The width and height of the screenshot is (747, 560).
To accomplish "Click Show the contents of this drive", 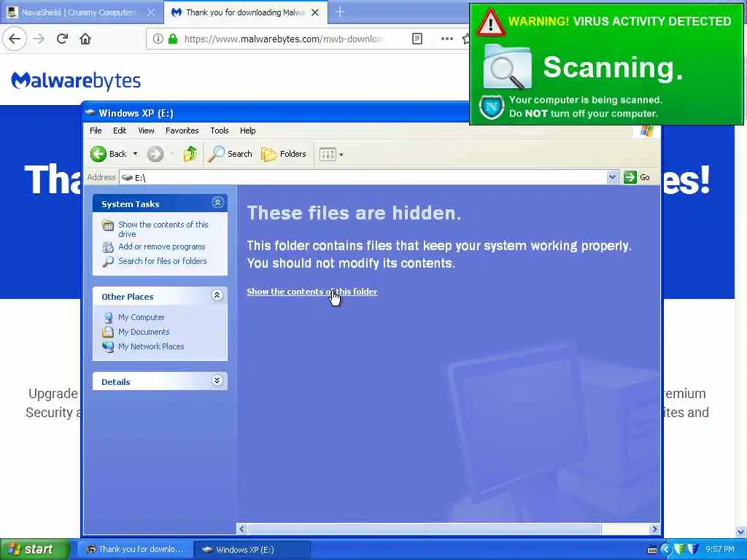I will tap(163, 229).
